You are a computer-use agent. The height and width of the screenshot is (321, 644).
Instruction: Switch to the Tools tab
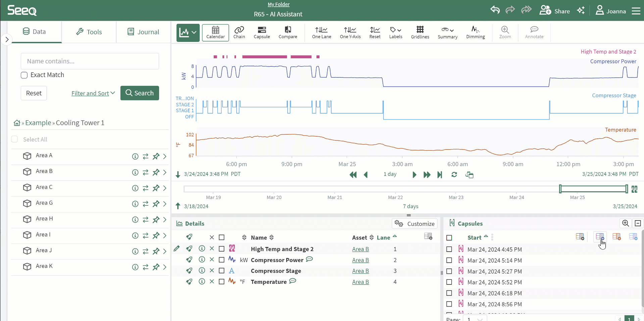(89, 32)
